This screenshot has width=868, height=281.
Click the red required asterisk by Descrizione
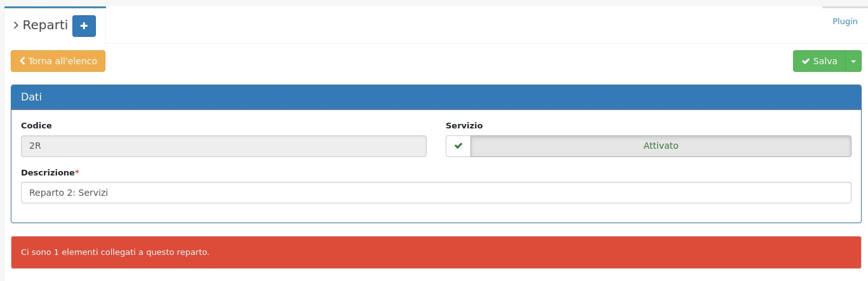[77, 172]
